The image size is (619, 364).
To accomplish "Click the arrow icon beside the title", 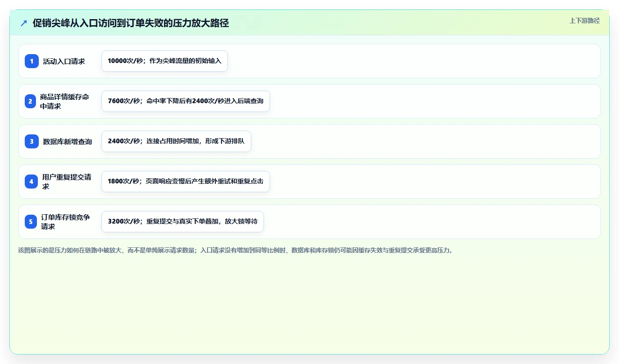I will coord(24,23).
